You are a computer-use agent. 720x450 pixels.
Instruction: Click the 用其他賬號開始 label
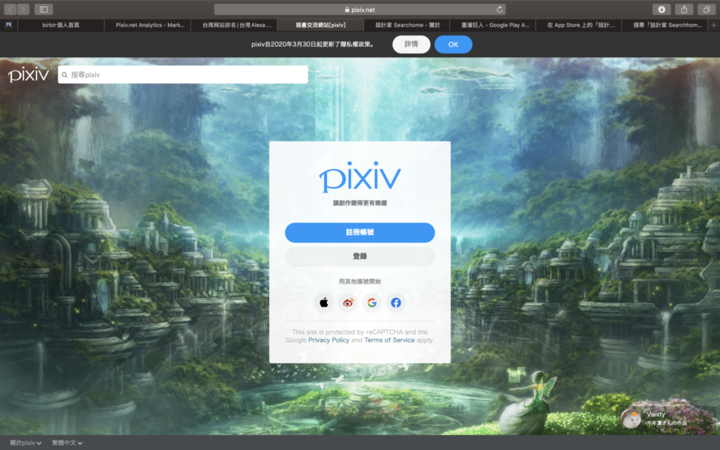pyautogui.click(x=360, y=281)
